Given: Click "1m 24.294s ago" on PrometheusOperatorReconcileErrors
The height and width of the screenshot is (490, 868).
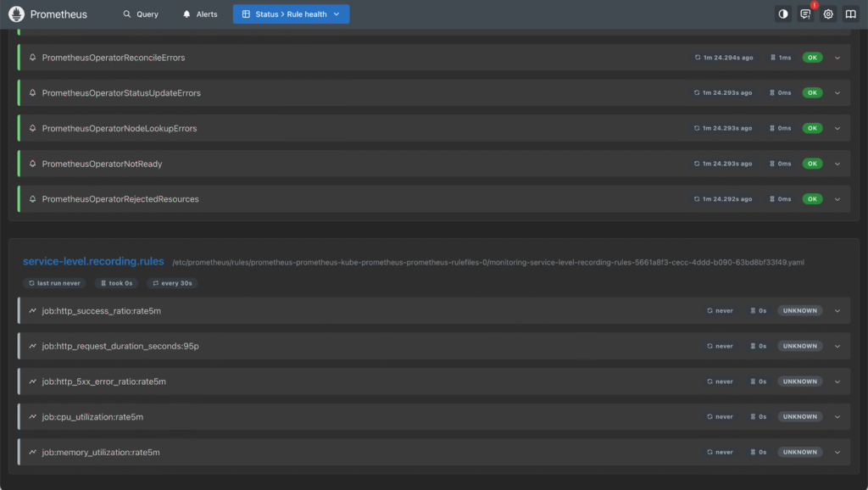Looking at the screenshot, I should click(724, 58).
